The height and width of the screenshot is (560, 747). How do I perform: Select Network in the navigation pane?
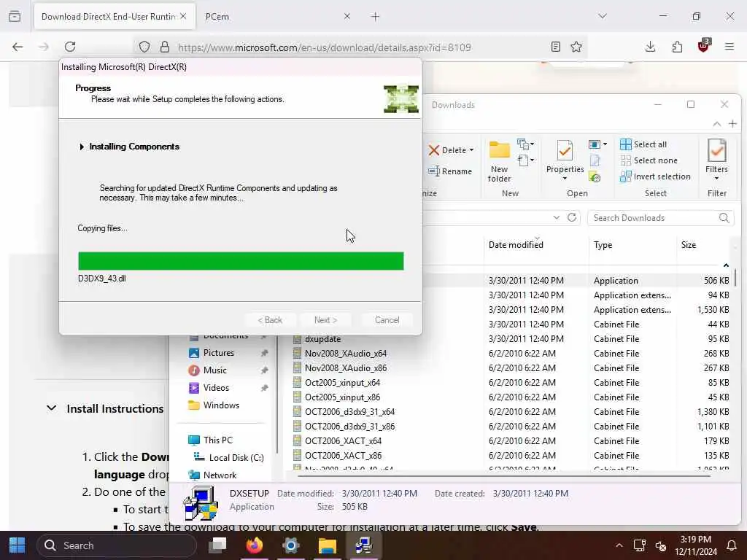coord(220,475)
